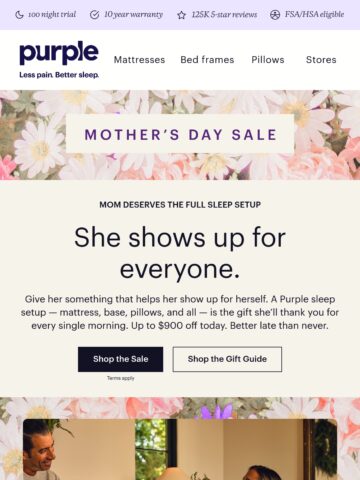
Task: Navigate to the Pillows menu item
Action: pos(268,60)
